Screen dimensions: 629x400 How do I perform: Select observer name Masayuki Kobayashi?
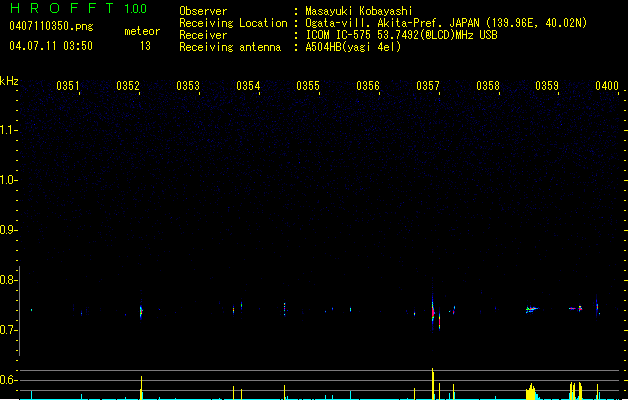[359, 11]
